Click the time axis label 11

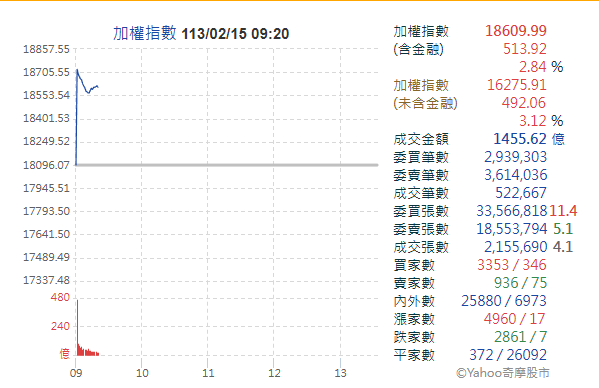(x=208, y=373)
